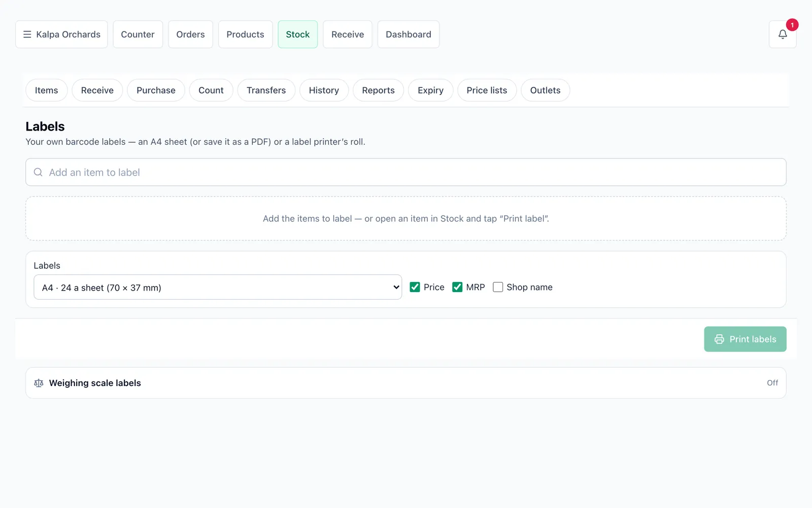Open the Outlets sub-tab

[x=545, y=90]
